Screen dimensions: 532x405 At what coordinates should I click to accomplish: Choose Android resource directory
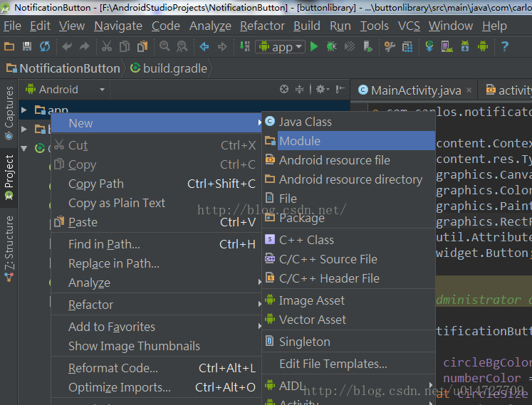(349, 179)
